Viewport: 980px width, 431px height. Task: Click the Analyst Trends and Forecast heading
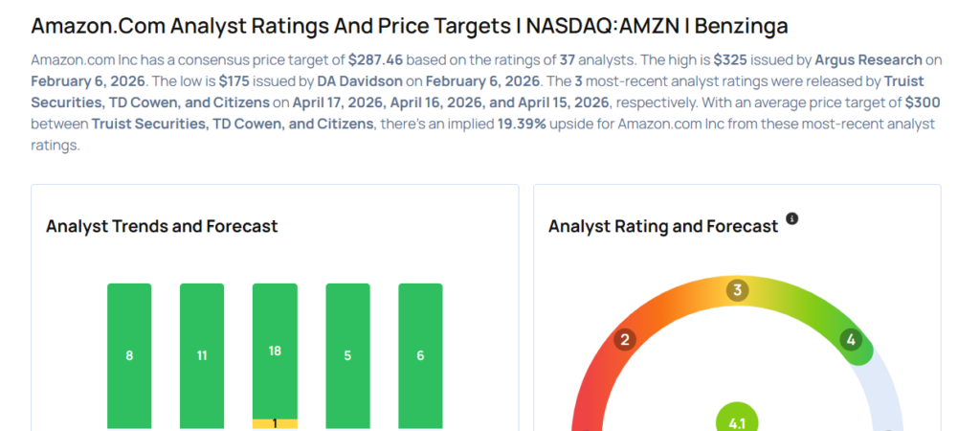pyautogui.click(x=162, y=226)
